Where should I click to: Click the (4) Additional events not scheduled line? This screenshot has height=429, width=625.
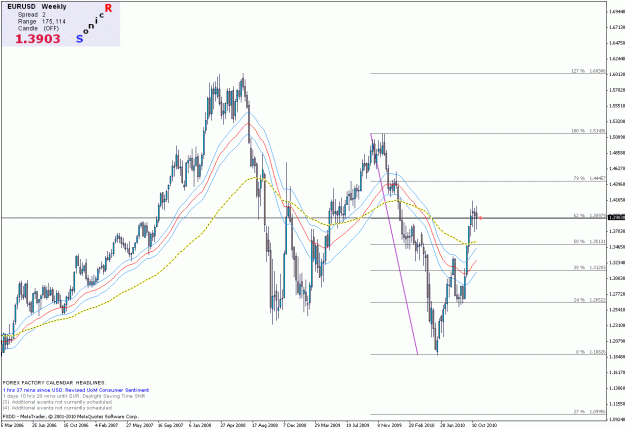point(57,408)
